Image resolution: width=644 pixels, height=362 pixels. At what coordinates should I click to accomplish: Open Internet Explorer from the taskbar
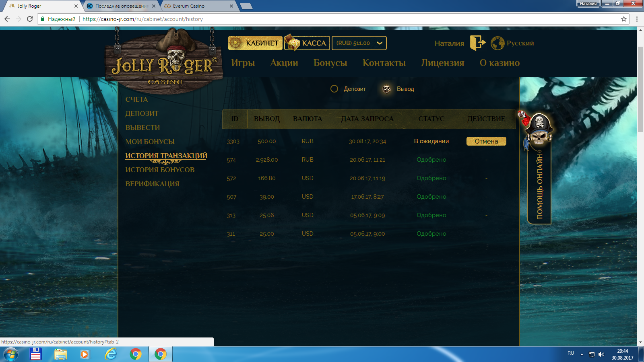(x=110, y=354)
